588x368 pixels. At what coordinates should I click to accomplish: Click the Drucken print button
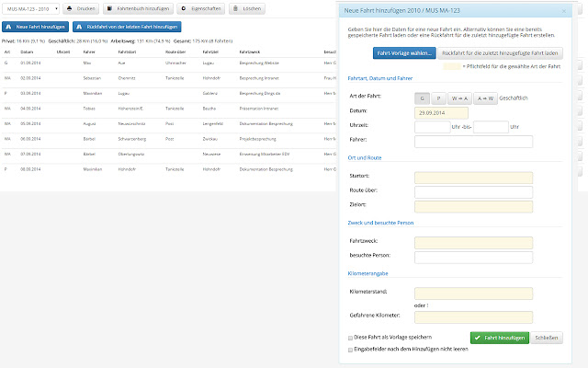81,8
